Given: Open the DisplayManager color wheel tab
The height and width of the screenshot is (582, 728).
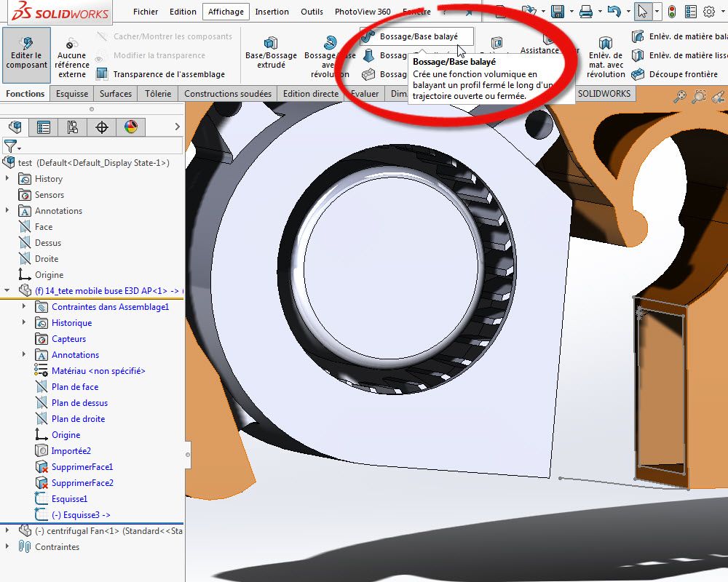Looking at the screenshot, I should pos(131,127).
